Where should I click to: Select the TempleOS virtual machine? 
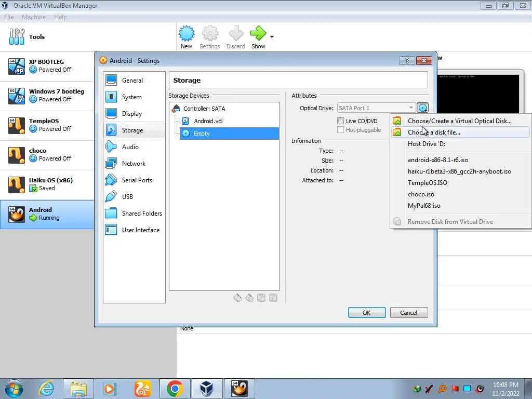[x=47, y=125]
